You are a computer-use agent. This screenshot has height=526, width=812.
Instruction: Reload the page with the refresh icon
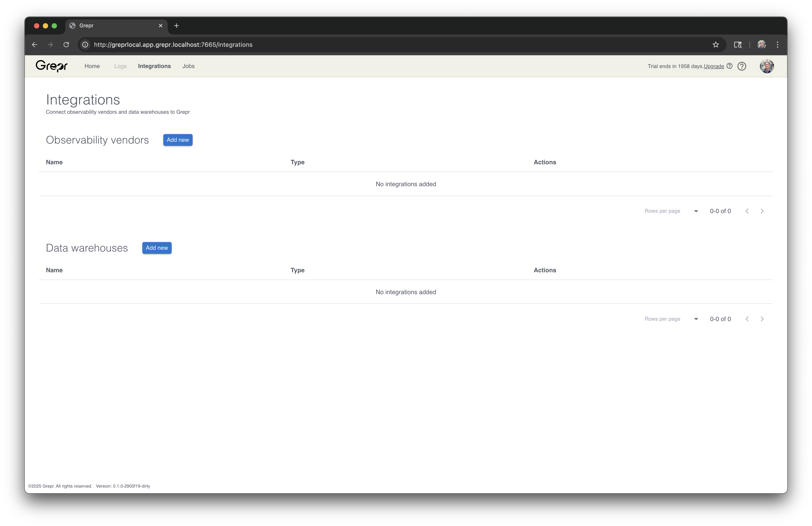(x=66, y=45)
